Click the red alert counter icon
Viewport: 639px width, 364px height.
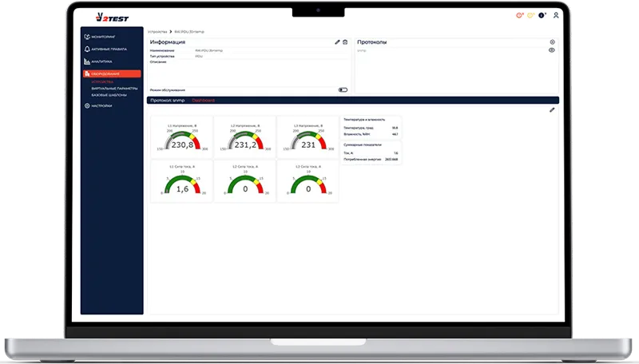(x=521, y=15)
